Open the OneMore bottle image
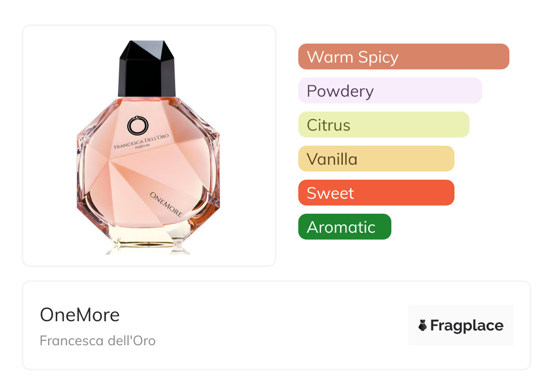 [148, 147]
